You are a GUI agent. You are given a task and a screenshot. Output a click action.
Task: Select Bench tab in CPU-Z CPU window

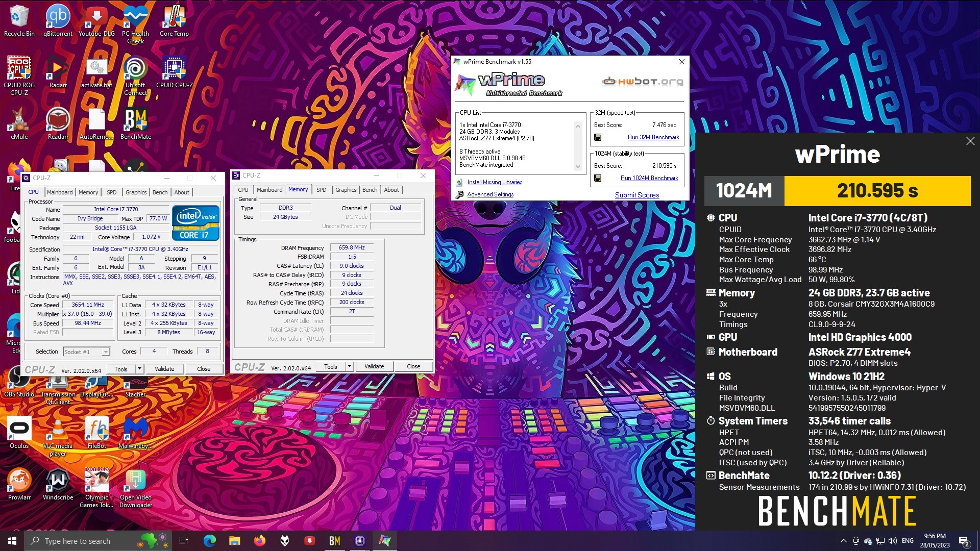point(160,192)
